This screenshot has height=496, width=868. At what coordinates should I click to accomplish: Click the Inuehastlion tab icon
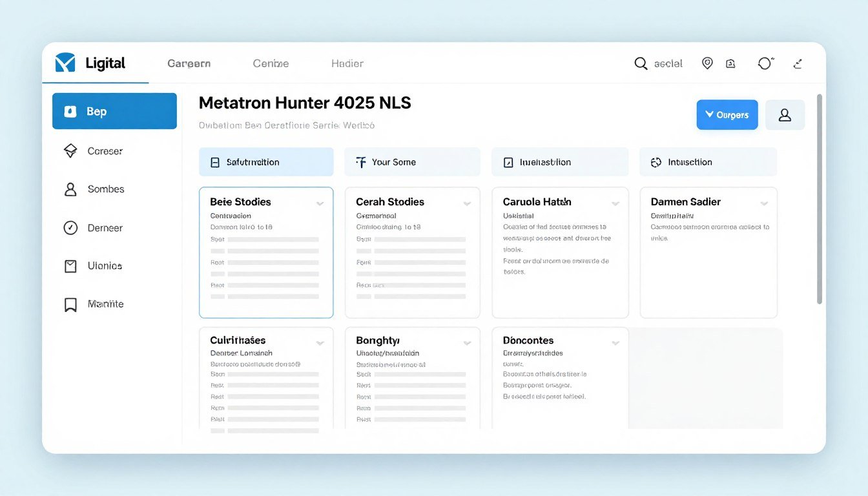click(x=508, y=163)
